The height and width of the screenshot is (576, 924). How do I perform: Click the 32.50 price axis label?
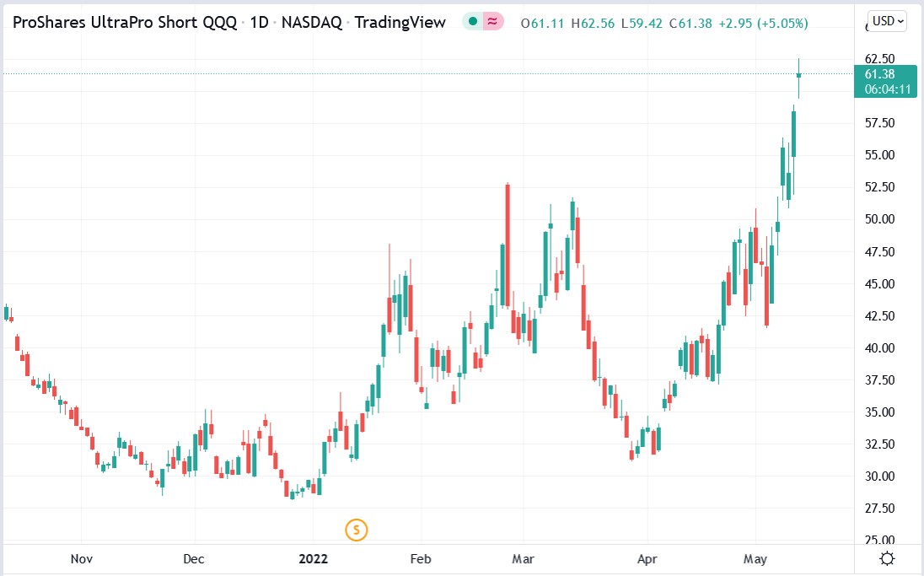pos(880,444)
